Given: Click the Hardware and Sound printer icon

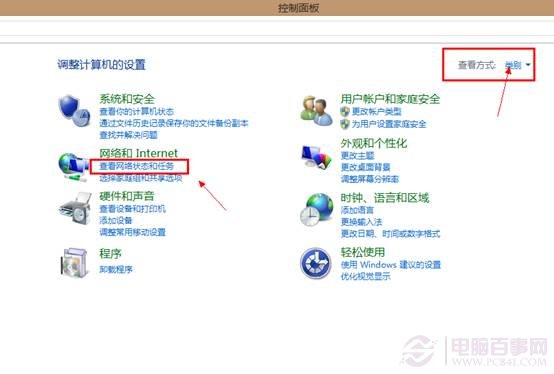Looking at the screenshot, I should tap(75, 208).
